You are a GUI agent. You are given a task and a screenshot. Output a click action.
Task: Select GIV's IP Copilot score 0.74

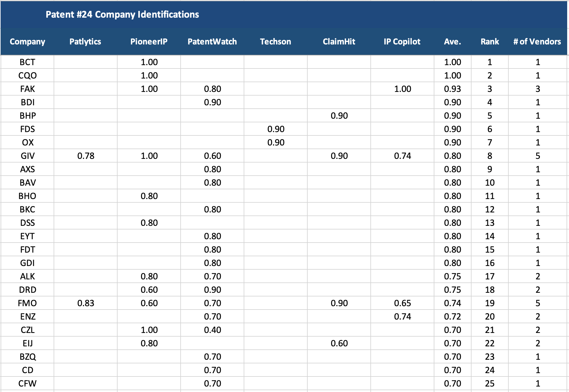(402, 156)
